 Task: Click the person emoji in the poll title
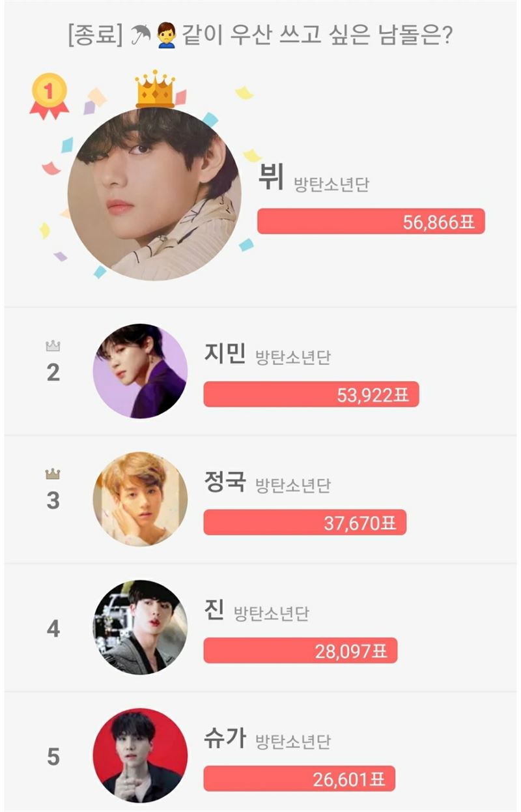[166, 35]
